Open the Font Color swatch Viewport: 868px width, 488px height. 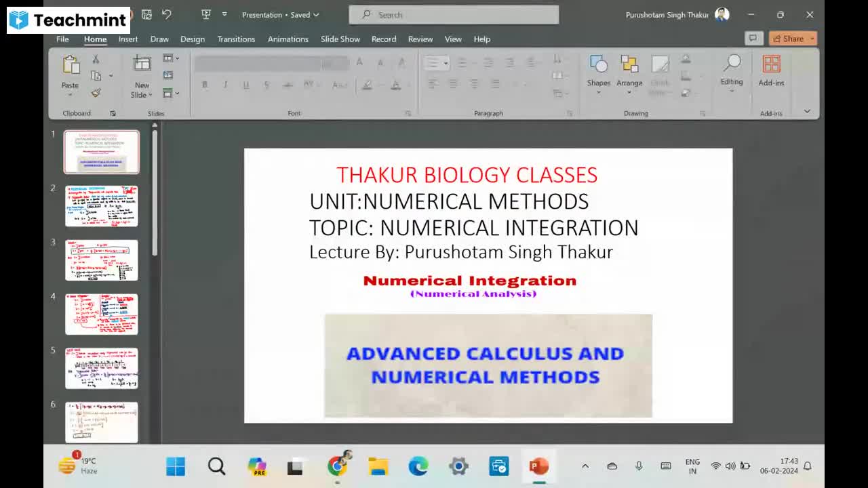(395, 85)
